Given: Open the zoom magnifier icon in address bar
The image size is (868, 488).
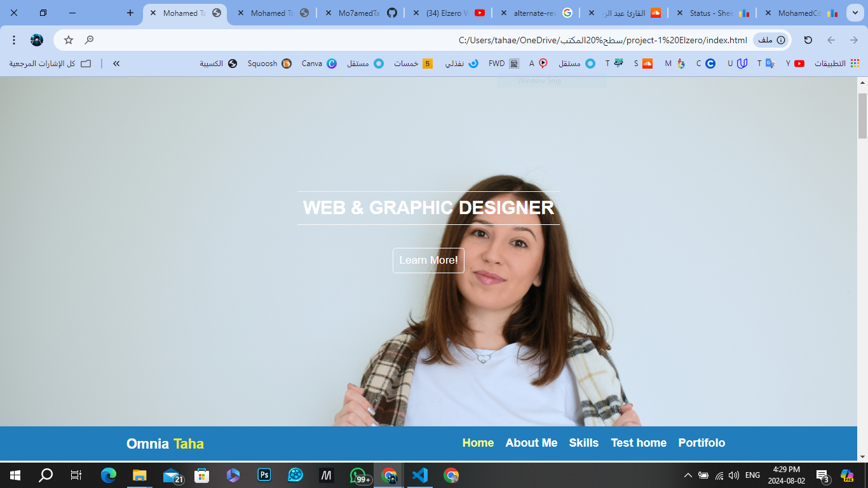Looking at the screenshot, I should (90, 40).
